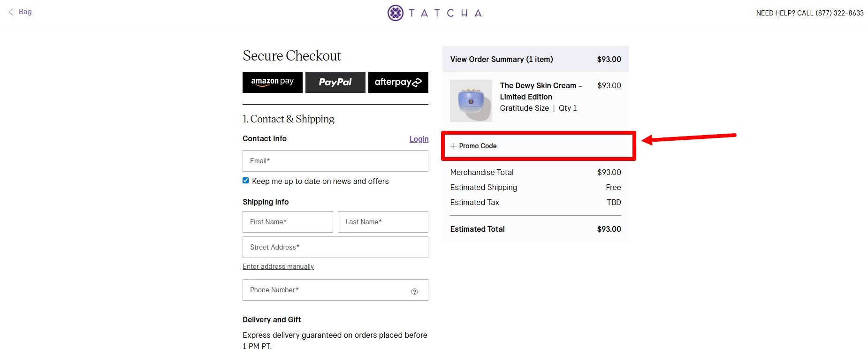Click the back chevron next to Bag
This screenshot has height=357, width=868.
pyautogui.click(x=10, y=12)
